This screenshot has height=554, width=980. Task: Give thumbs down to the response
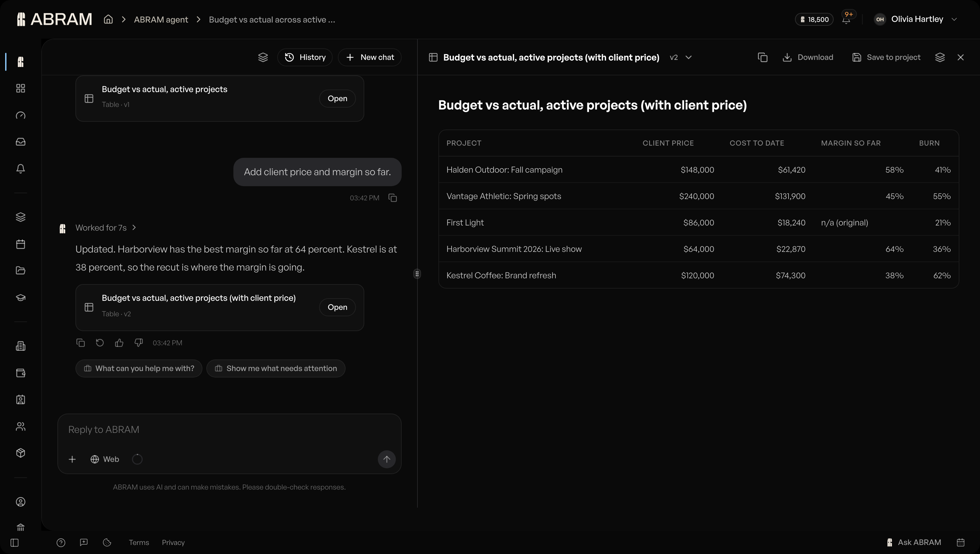pyautogui.click(x=139, y=343)
